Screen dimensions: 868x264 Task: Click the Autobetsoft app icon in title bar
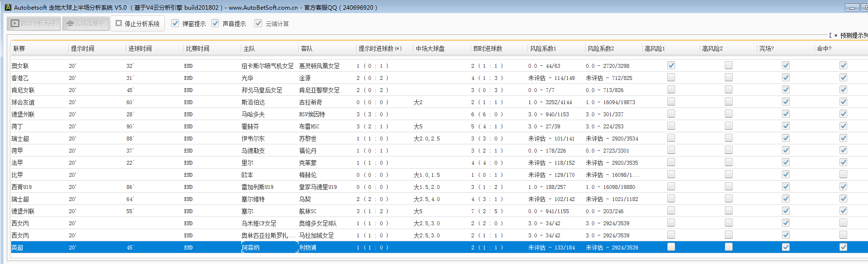click(8, 7)
